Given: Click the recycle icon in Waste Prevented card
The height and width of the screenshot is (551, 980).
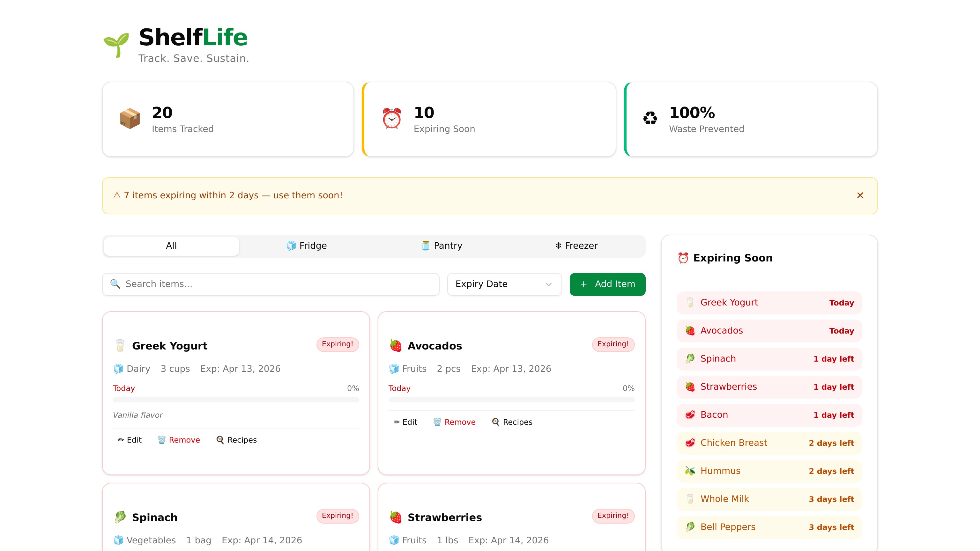Looking at the screenshot, I should coord(650,118).
